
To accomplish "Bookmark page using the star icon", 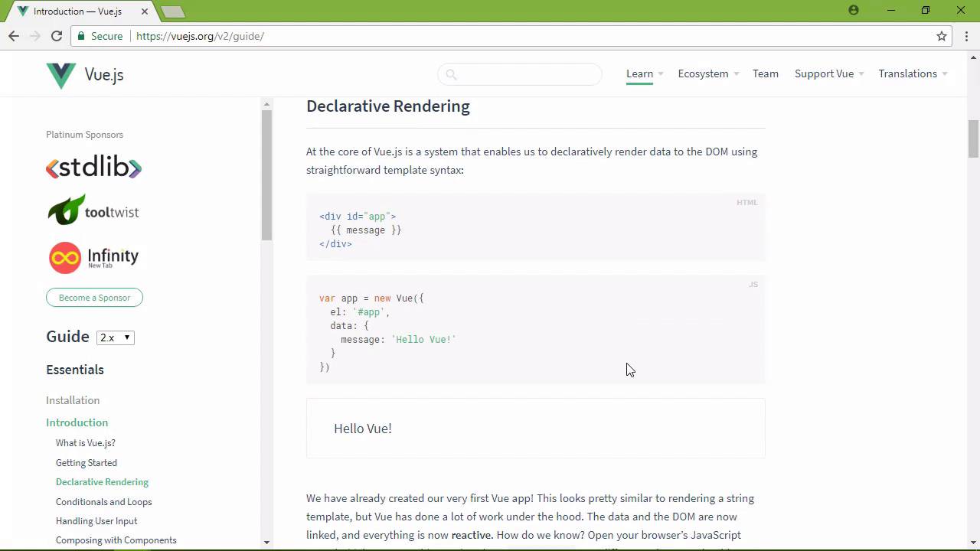I will (942, 36).
